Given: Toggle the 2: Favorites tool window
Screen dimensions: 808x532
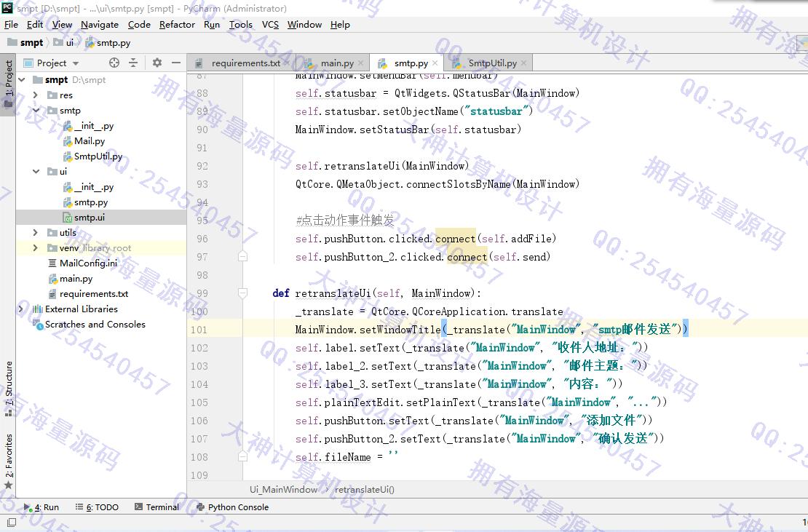Looking at the screenshot, I should tap(8, 461).
